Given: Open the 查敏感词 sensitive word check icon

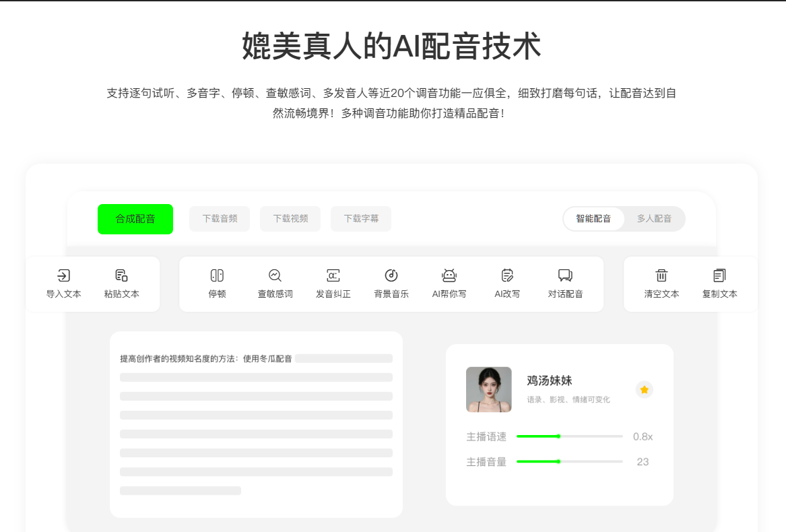Looking at the screenshot, I should [275, 275].
